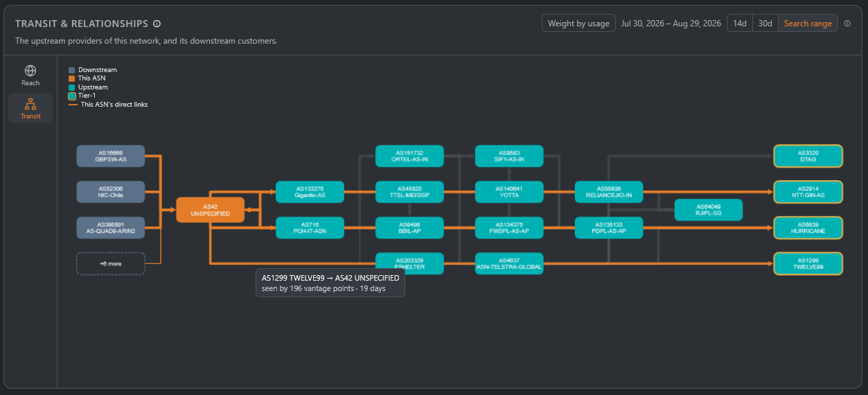The height and width of the screenshot is (395, 868).
Task: Select the AS64049 RJIPL-SG node
Action: coord(709,210)
